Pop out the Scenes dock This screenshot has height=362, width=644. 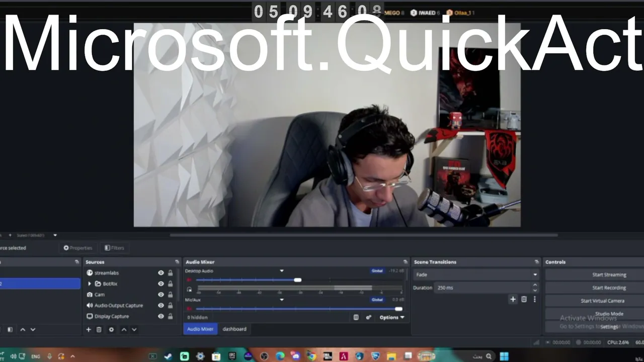point(77,262)
